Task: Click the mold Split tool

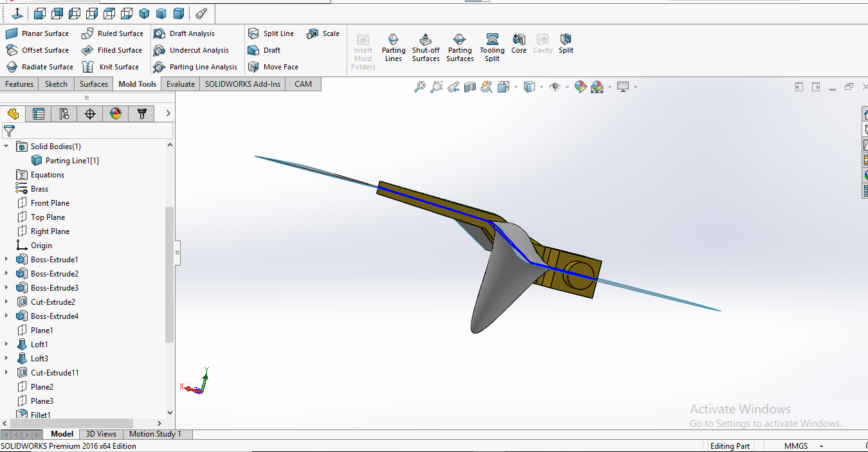Action: [x=566, y=44]
